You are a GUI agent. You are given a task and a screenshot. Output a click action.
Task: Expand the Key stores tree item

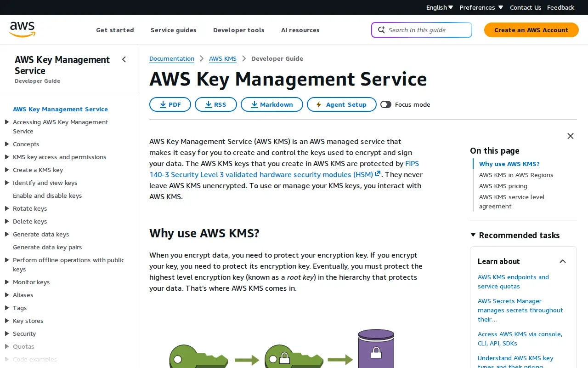click(7, 321)
